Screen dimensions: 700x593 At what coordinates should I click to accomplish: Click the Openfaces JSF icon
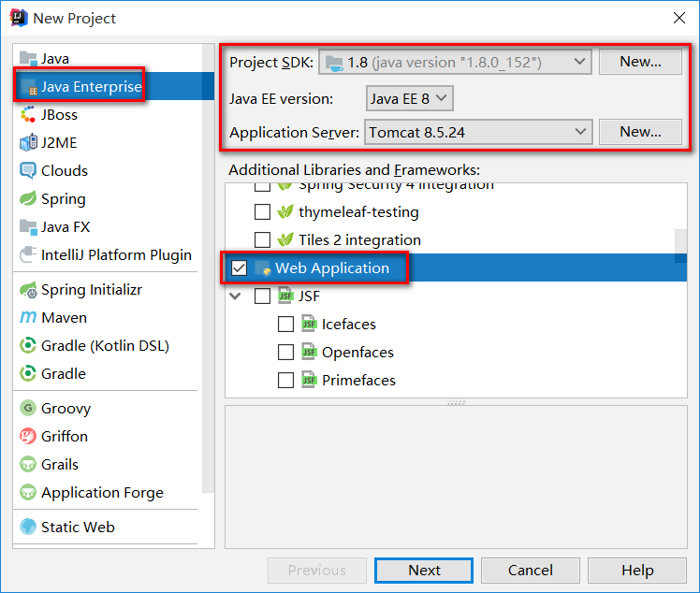[309, 352]
